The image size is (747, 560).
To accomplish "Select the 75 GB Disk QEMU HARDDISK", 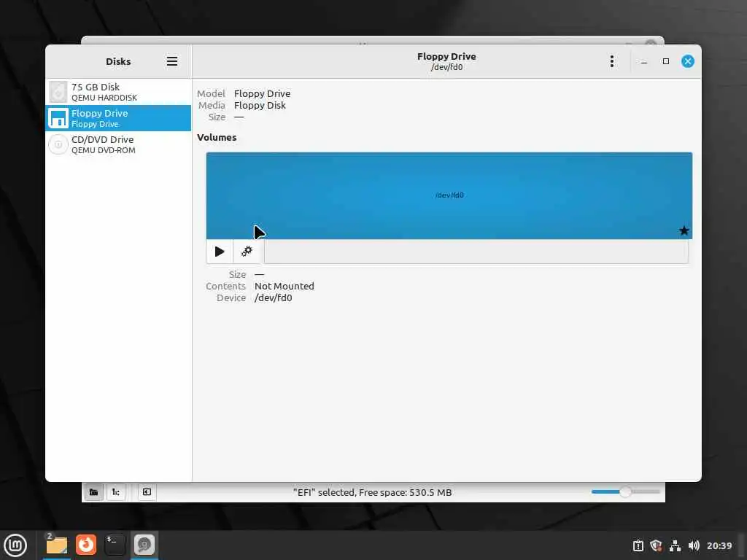I will pyautogui.click(x=118, y=92).
